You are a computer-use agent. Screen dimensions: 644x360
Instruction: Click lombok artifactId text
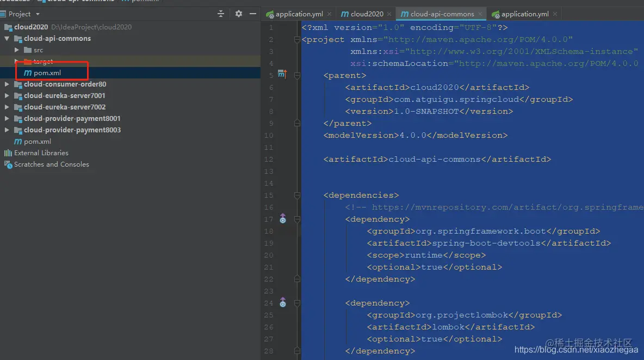pos(449,327)
